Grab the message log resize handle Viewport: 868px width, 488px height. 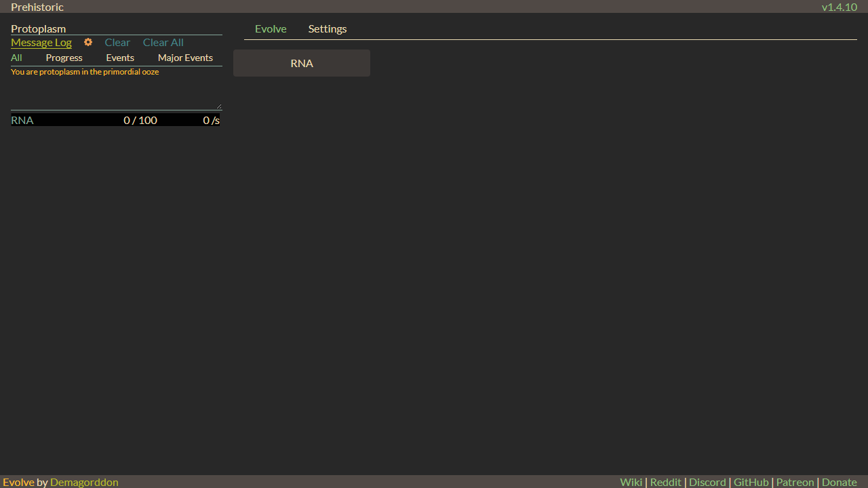pyautogui.click(x=219, y=106)
